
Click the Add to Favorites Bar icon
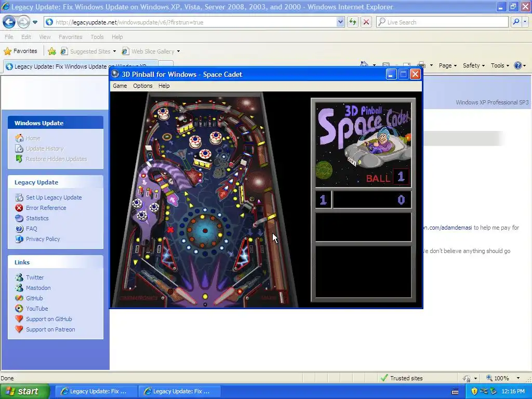(52, 51)
